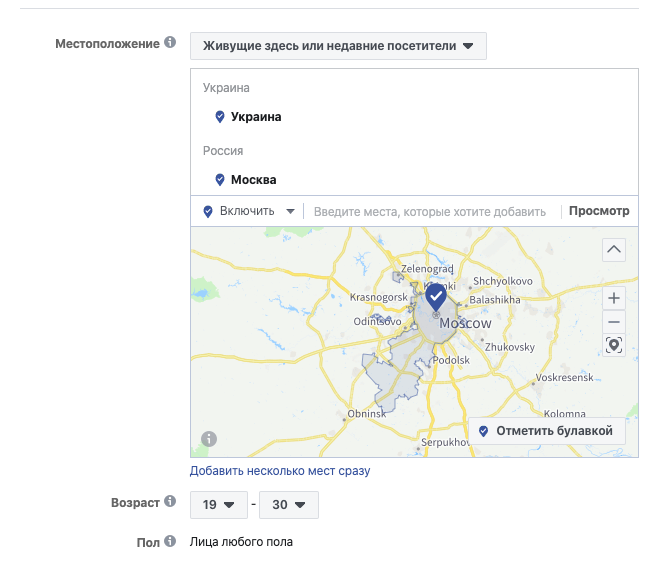Open the Включить include dropdown
This screenshot has width=659, height=568.
[250, 212]
